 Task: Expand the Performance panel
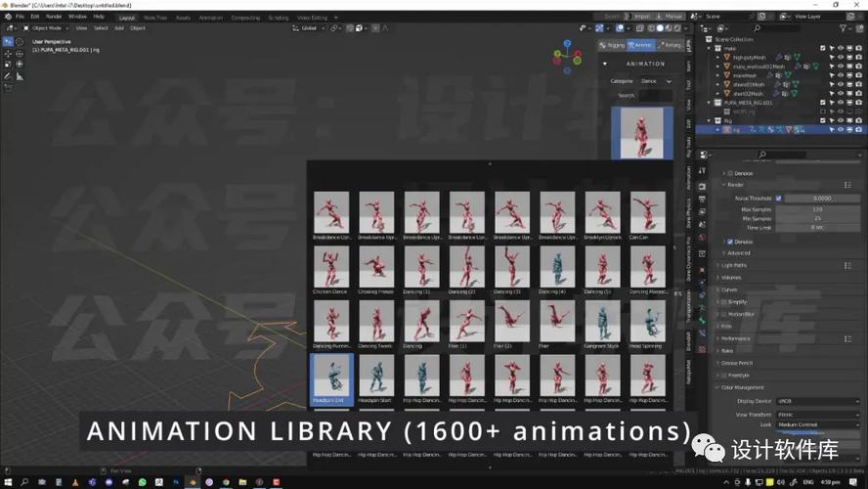pyautogui.click(x=735, y=338)
